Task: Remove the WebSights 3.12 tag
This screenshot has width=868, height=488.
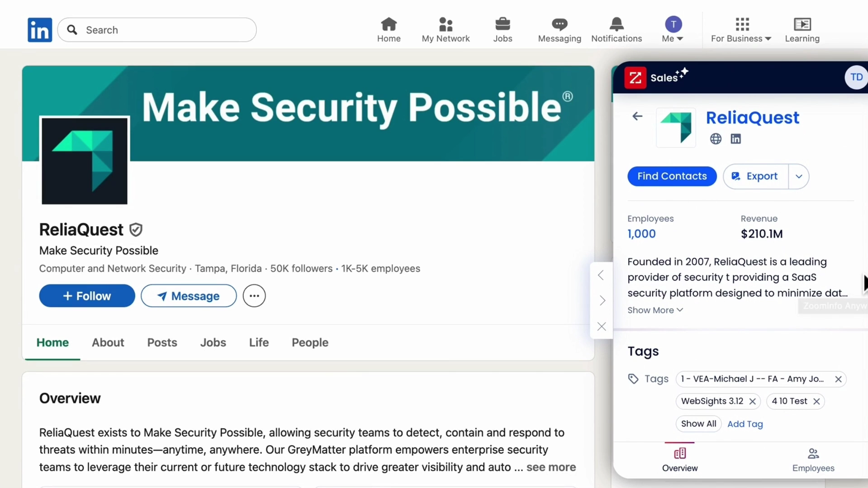Action: (752, 402)
